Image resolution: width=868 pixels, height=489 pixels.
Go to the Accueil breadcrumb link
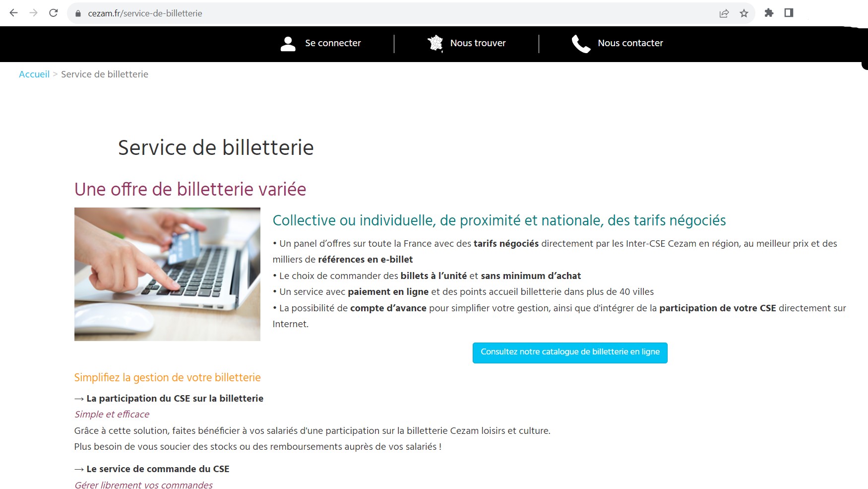click(34, 74)
